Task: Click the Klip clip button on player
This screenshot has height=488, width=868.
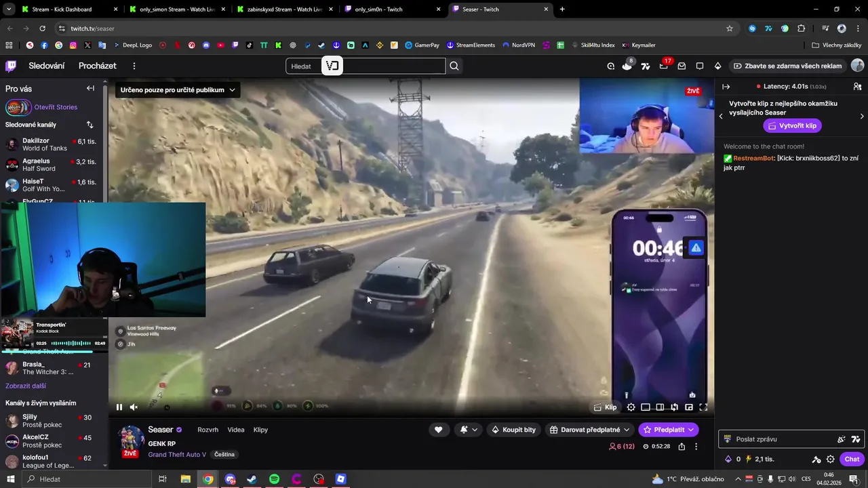Action: [x=606, y=407]
